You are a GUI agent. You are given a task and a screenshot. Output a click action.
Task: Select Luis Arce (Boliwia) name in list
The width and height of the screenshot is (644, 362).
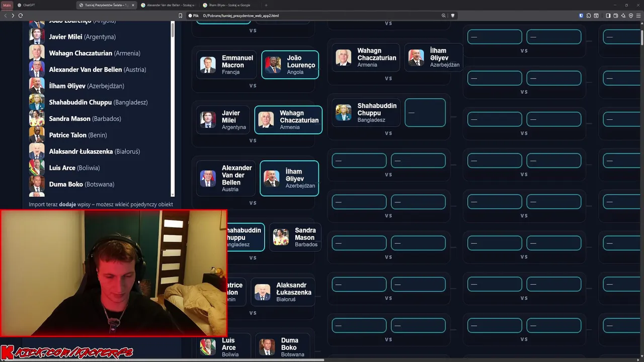74,167
